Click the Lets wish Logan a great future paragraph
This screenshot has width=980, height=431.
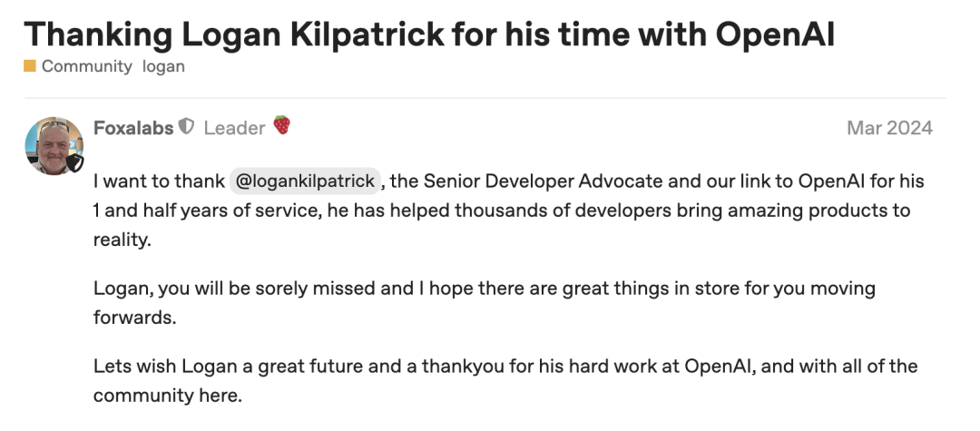pos(505,380)
